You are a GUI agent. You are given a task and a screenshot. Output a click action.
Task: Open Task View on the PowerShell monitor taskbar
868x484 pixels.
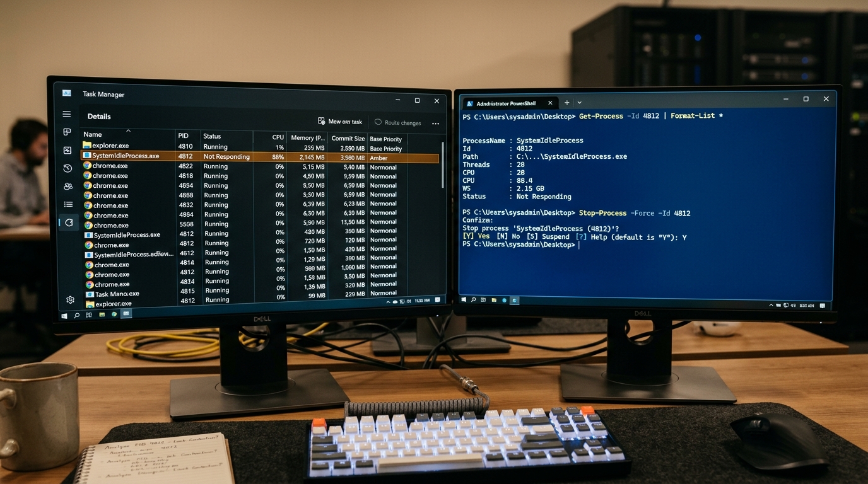coord(484,300)
